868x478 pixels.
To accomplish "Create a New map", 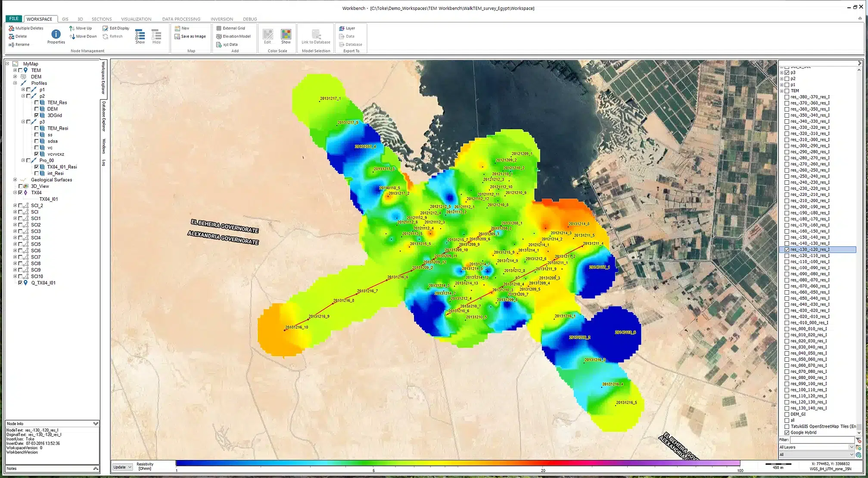I will pos(182,28).
